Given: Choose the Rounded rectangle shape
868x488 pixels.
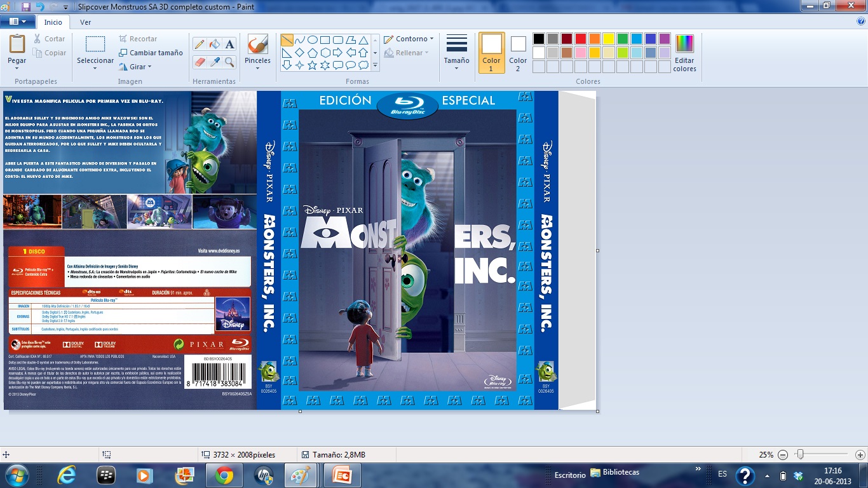Looking at the screenshot, I should click(x=338, y=40).
